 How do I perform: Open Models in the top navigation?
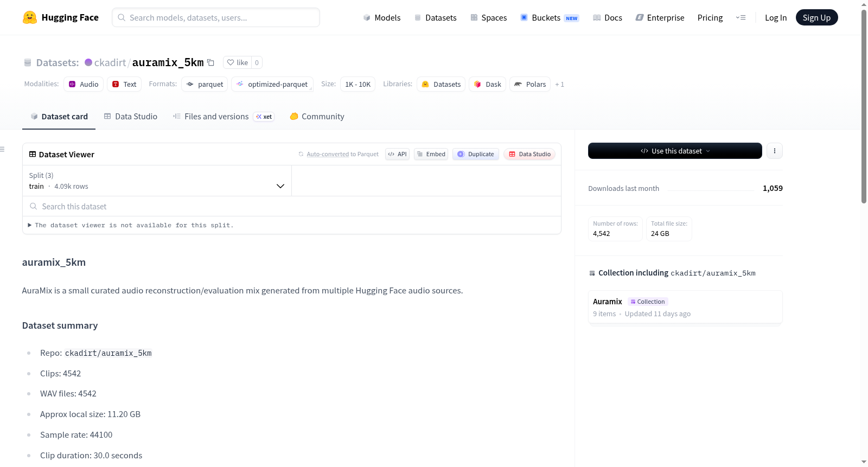382,18
